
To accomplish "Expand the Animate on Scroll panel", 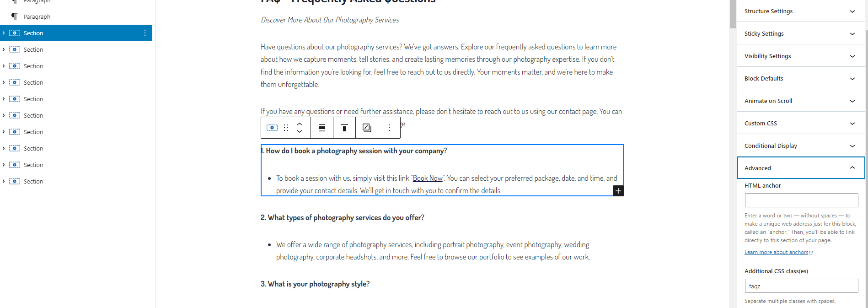I will tap(801, 101).
